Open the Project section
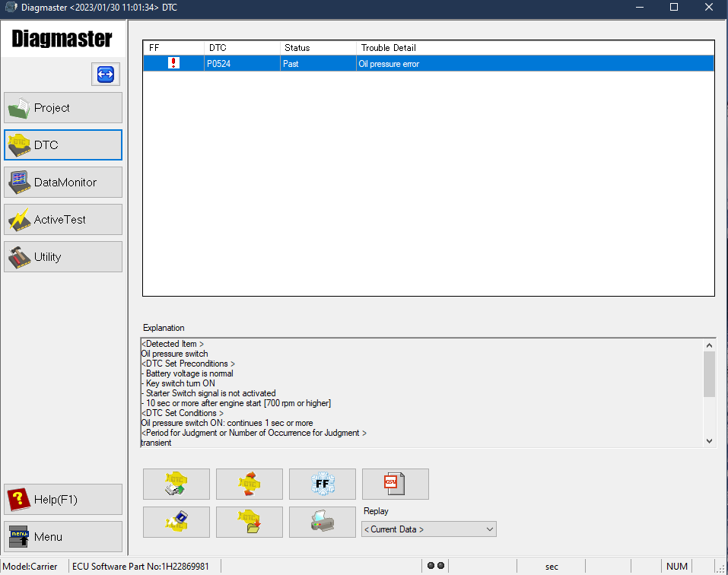The image size is (728, 575). click(x=63, y=108)
